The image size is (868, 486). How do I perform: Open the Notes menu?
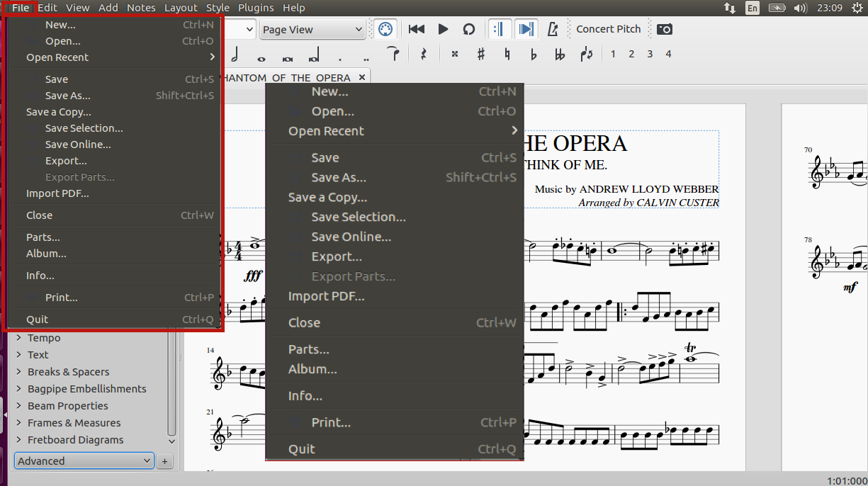click(x=141, y=8)
